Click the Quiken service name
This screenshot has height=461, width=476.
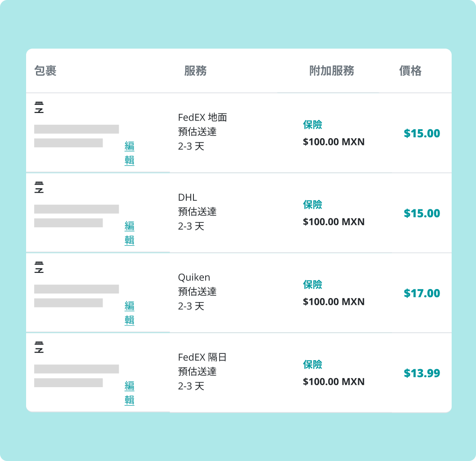click(x=194, y=277)
